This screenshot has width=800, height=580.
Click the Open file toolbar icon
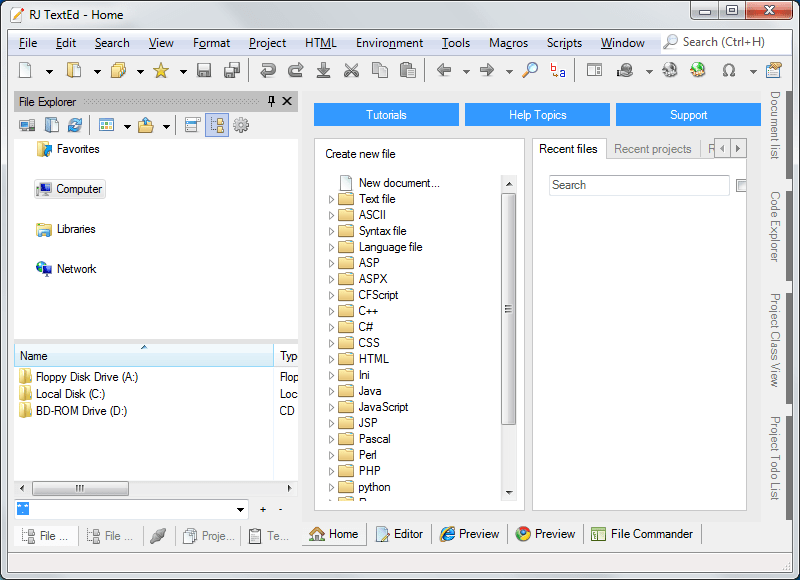click(74, 70)
